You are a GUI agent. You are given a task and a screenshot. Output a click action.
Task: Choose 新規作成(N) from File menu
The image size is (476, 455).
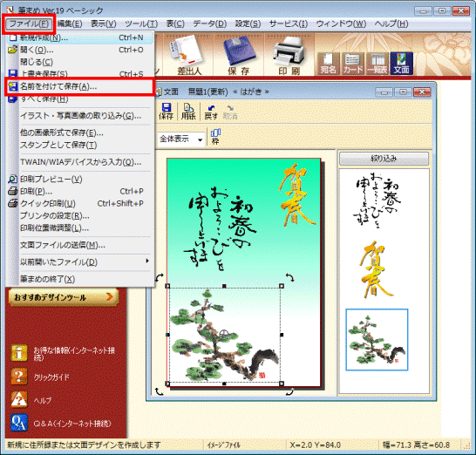[80, 38]
